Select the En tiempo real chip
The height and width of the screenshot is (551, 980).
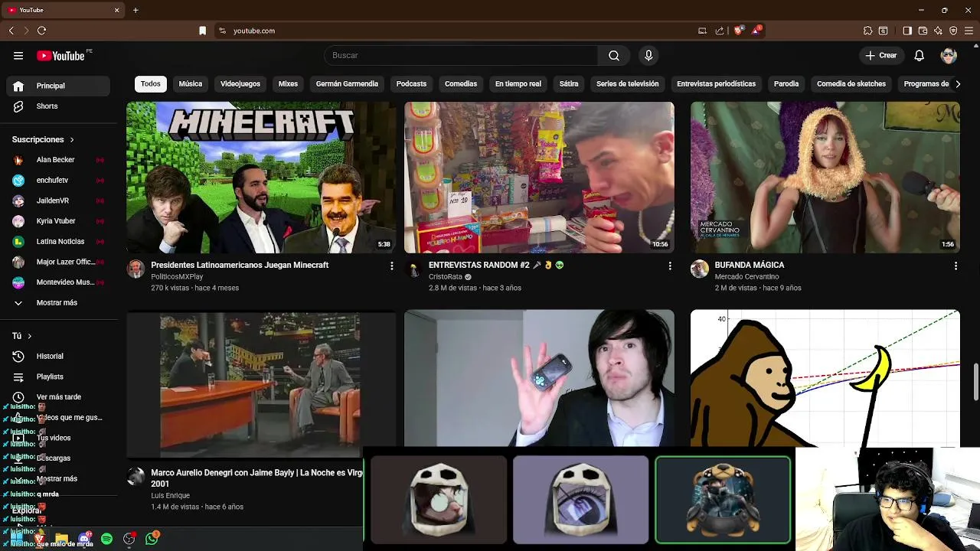click(x=518, y=84)
